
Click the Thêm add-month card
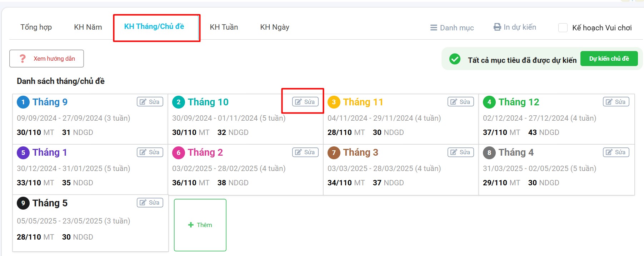click(200, 225)
